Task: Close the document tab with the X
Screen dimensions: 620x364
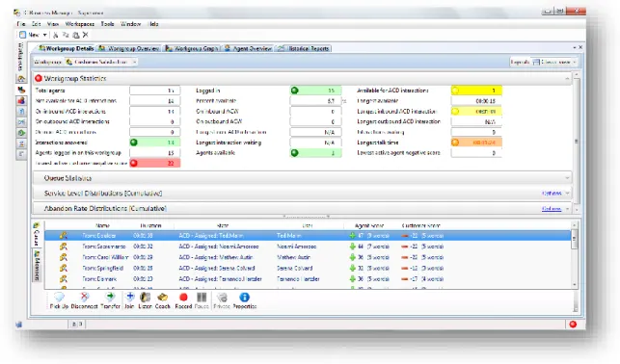Action: tap(580, 47)
